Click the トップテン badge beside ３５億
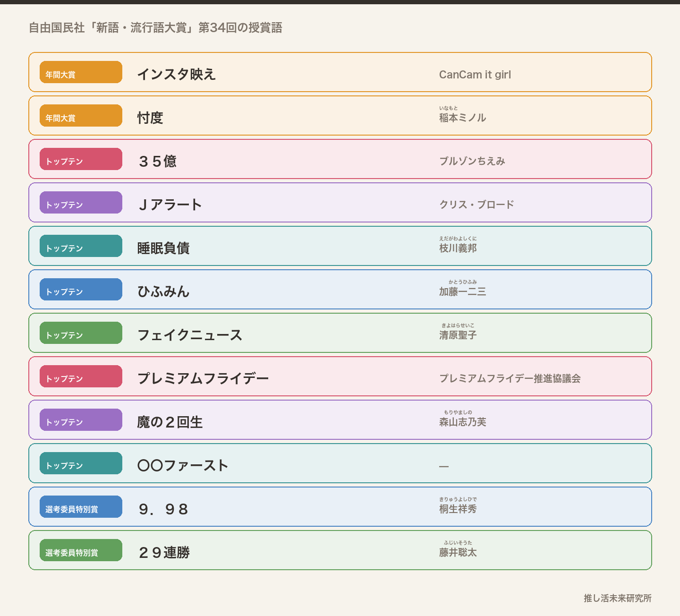 pyautogui.click(x=81, y=159)
